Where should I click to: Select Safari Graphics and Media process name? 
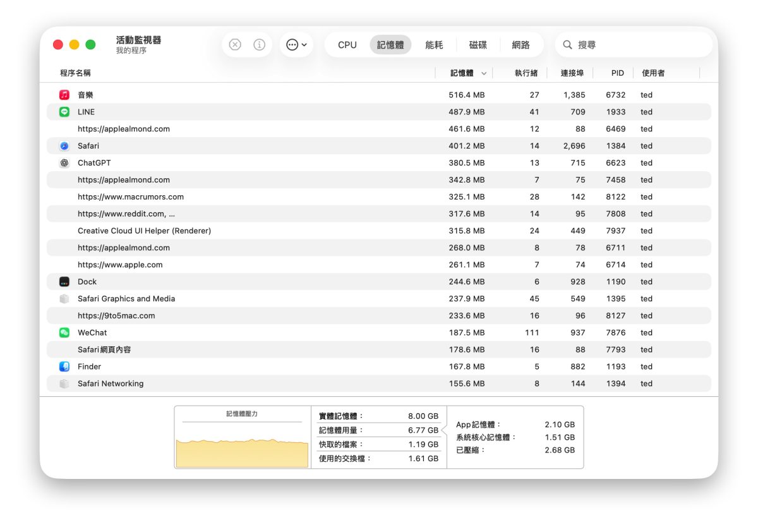coord(126,299)
